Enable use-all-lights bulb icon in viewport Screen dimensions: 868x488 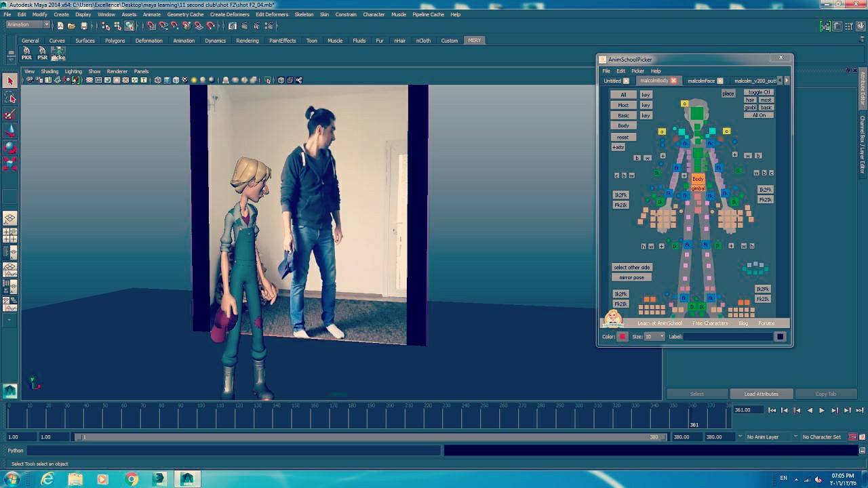click(x=193, y=80)
